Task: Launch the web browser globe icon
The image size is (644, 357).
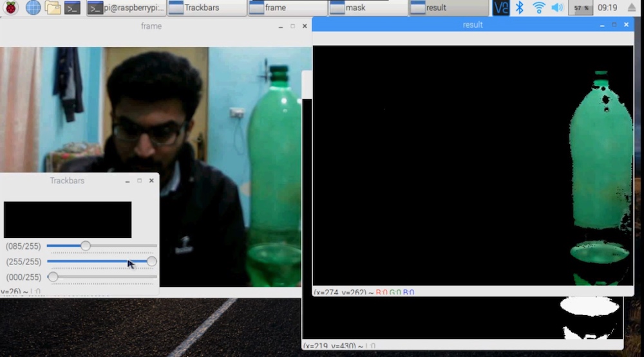Action: 33,7
